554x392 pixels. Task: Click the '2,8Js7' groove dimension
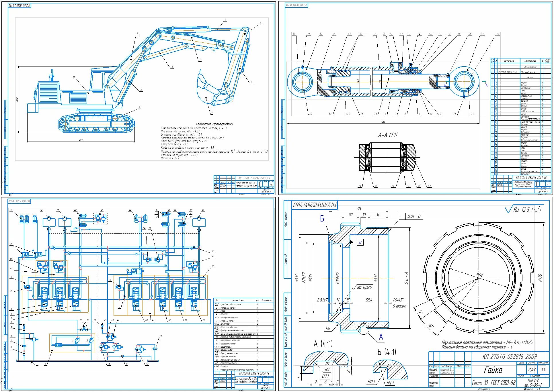[x=322, y=300]
